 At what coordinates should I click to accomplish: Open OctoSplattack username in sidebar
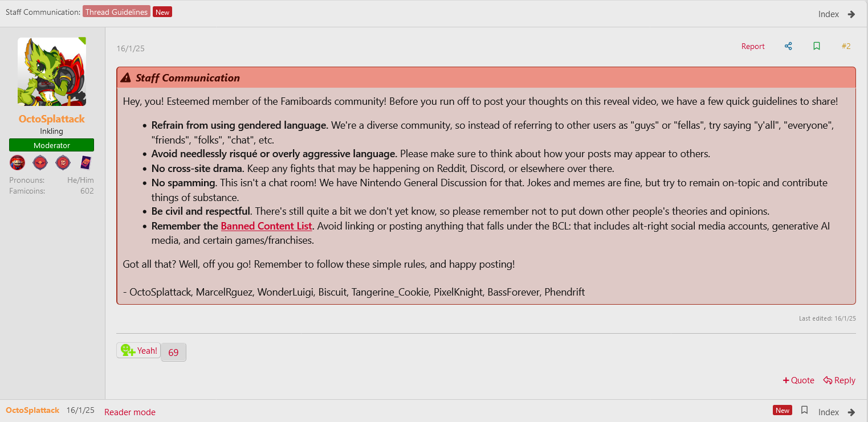[52, 119]
